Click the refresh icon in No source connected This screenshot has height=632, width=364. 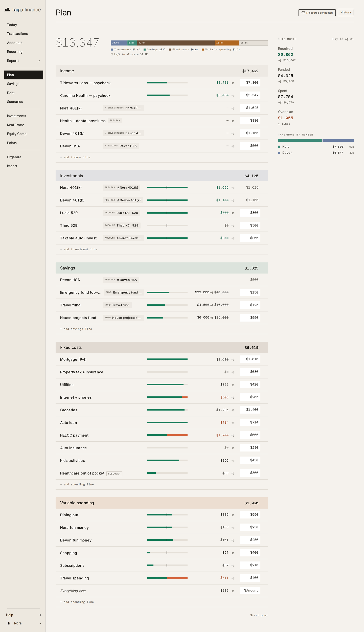[303, 13]
